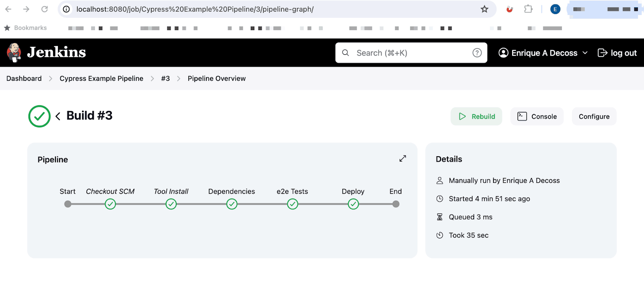Image resolution: width=644 pixels, height=300 pixels.
Task: Expand chevron after Cypress Example Pipeline breadcrumb
Action: point(152,79)
